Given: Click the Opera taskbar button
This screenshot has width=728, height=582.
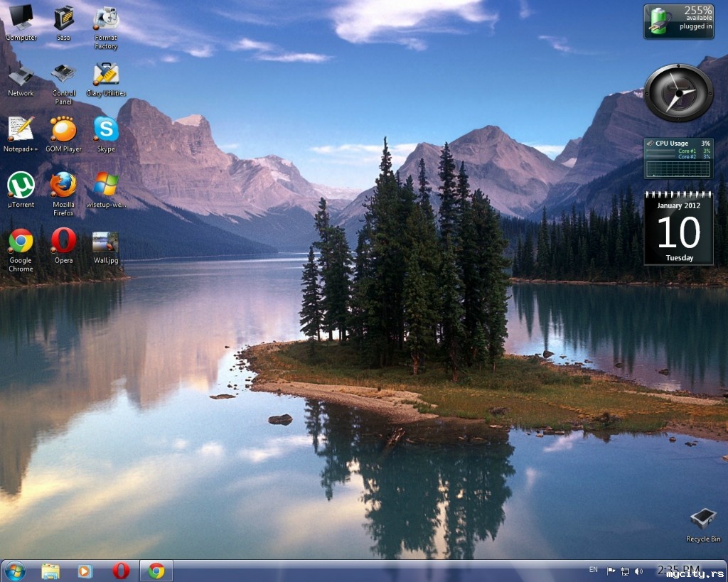Looking at the screenshot, I should (121, 571).
